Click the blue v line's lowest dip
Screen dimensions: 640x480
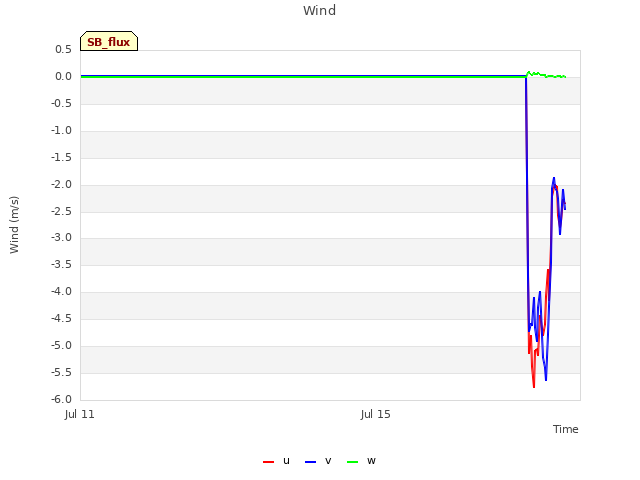[x=546, y=380]
